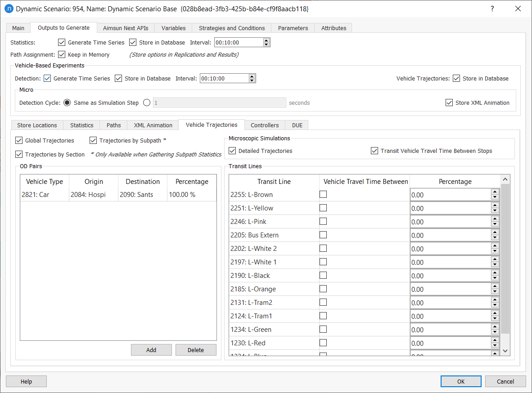
Task: Disable Trajectories by Section checkbox
Action: [19, 154]
